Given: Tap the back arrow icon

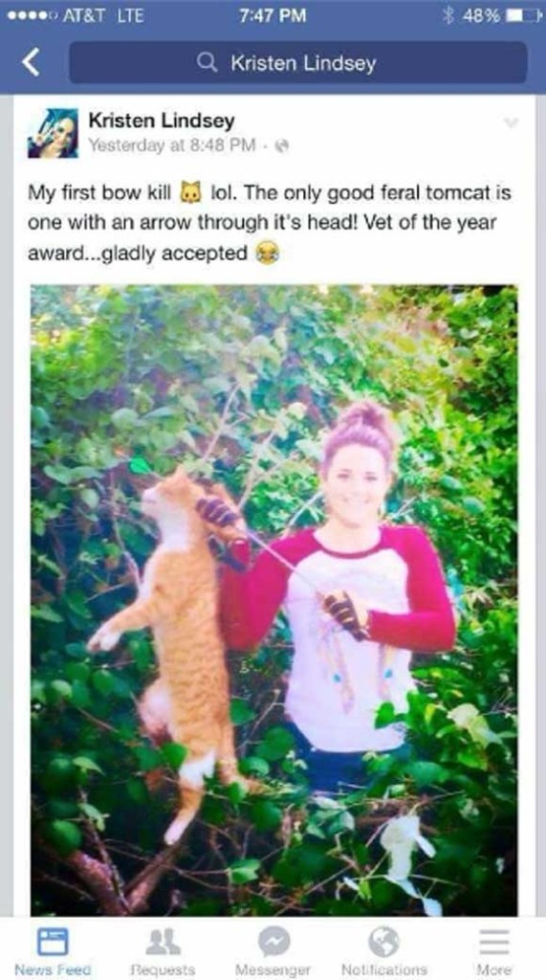Looking at the screenshot, I should pos(32,63).
